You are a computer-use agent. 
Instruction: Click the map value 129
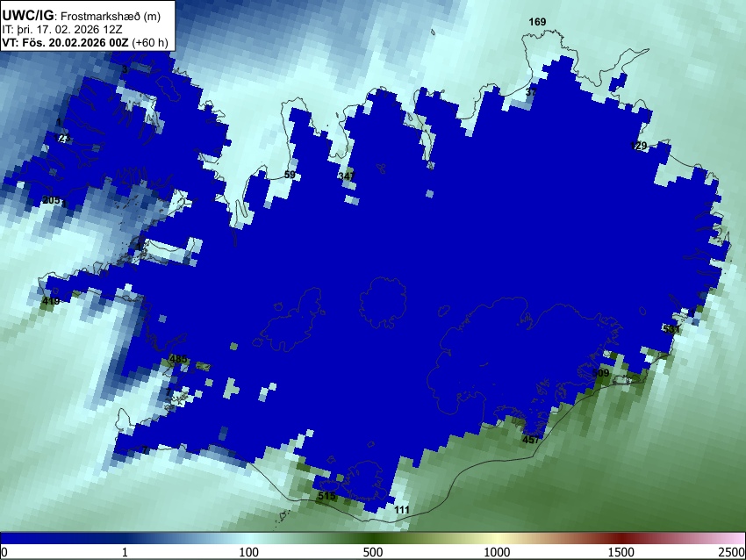[638, 146]
